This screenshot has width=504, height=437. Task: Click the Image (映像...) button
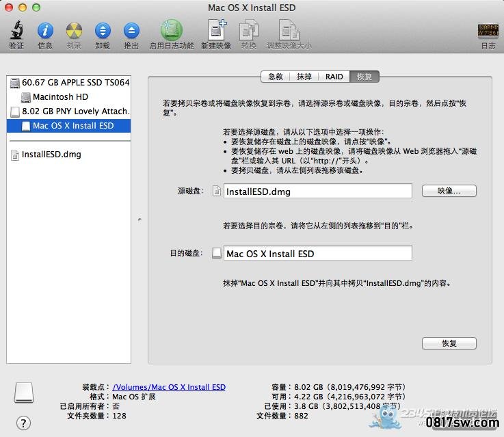click(449, 191)
